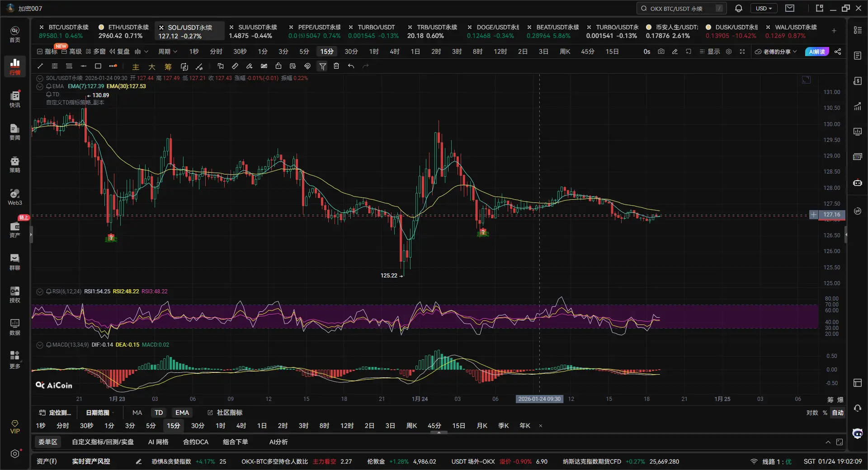
Task: Click the screenshot camera icon
Action: [661, 52]
